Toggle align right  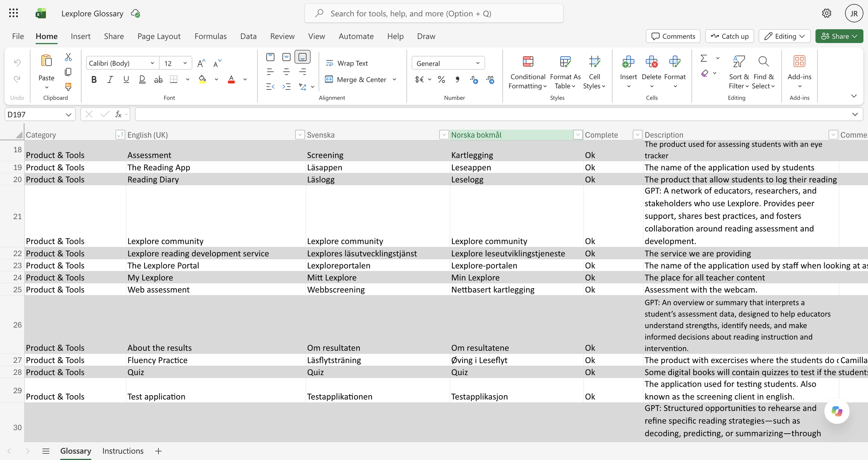point(302,72)
